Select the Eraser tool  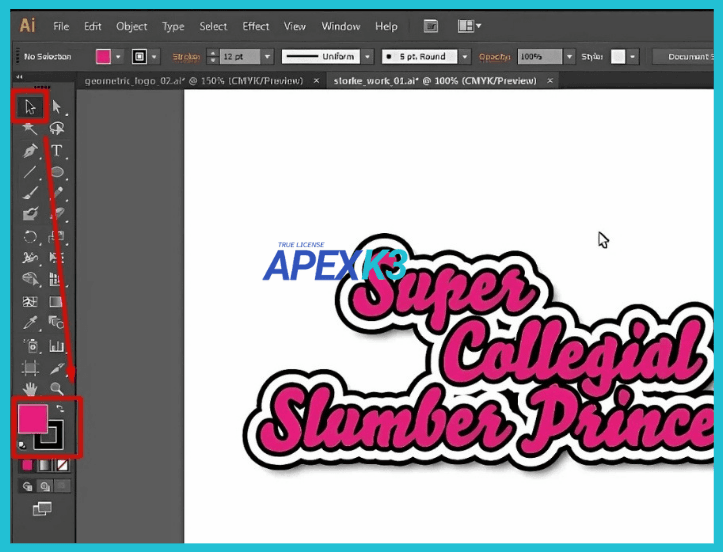click(57, 214)
